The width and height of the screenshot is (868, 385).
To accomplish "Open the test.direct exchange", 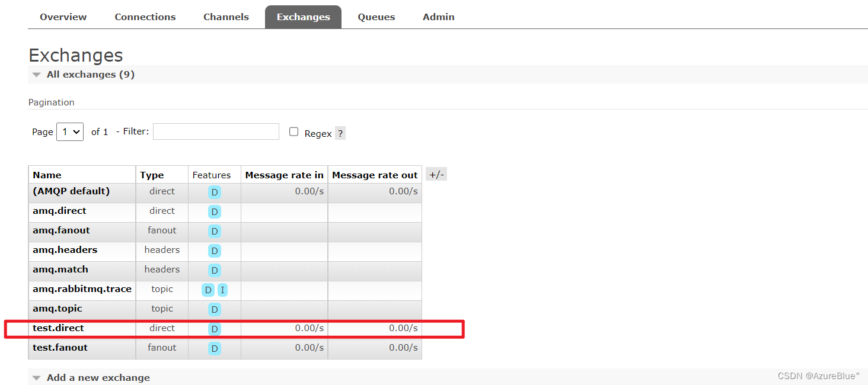I will [x=58, y=328].
